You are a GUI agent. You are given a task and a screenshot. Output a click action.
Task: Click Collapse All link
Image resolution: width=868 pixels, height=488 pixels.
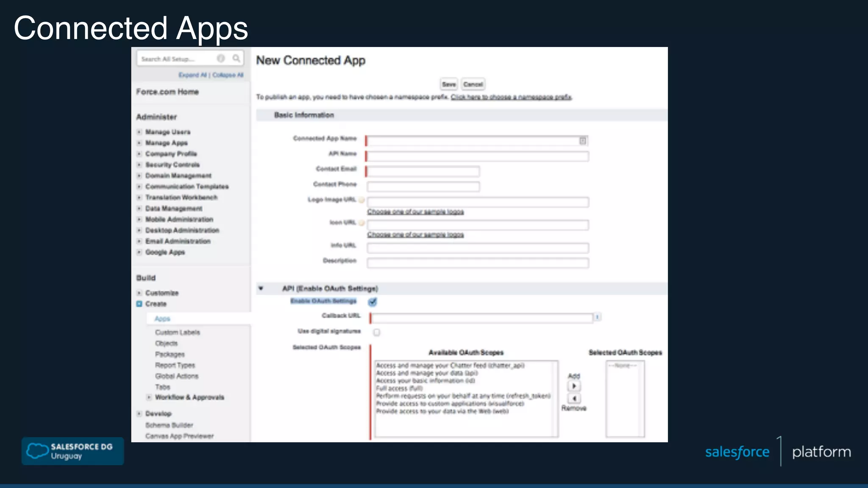point(228,75)
